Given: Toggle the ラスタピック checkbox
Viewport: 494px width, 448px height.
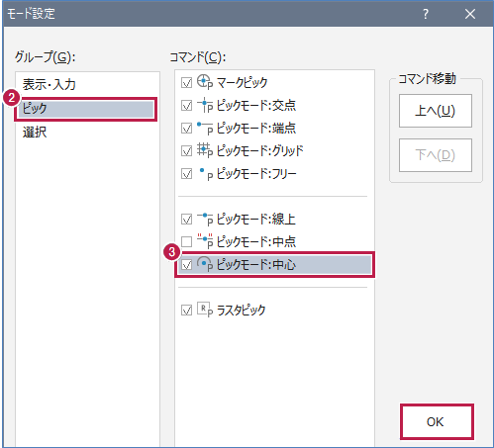Looking at the screenshot, I should click(x=187, y=311).
